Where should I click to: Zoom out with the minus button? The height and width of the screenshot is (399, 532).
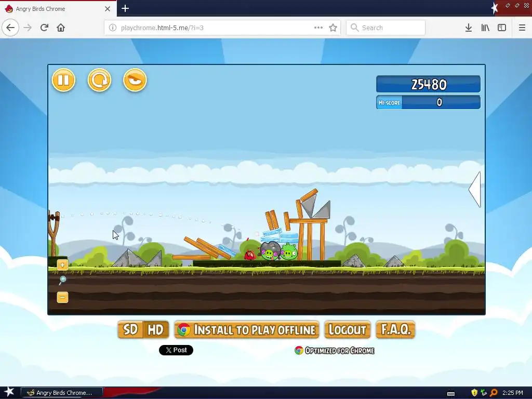[x=62, y=297]
